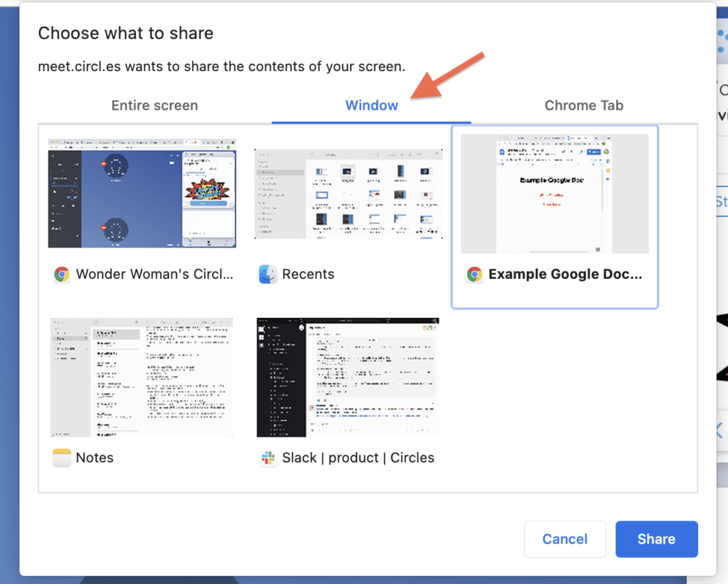Click the Finder icon beside Recents
728x584 pixels.
(268, 275)
